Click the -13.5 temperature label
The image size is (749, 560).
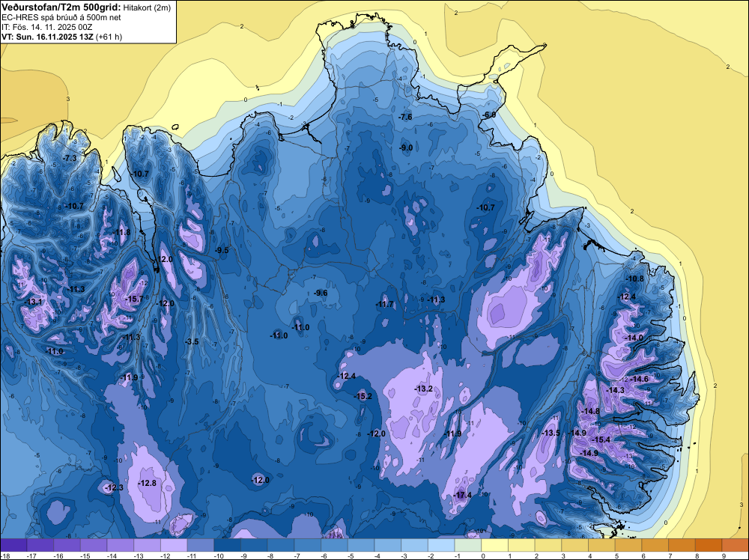pyautogui.click(x=551, y=433)
